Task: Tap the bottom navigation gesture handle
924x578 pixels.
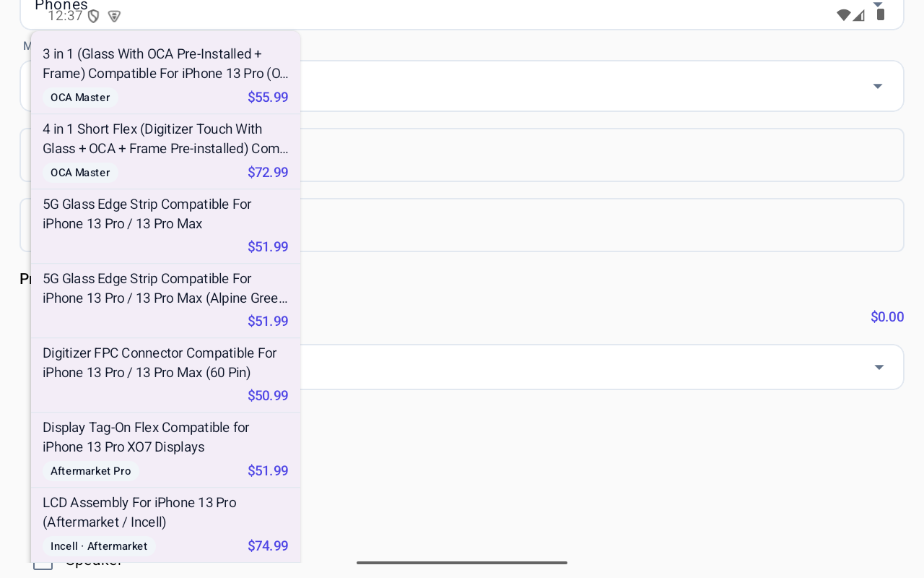Action: click(462, 563)
